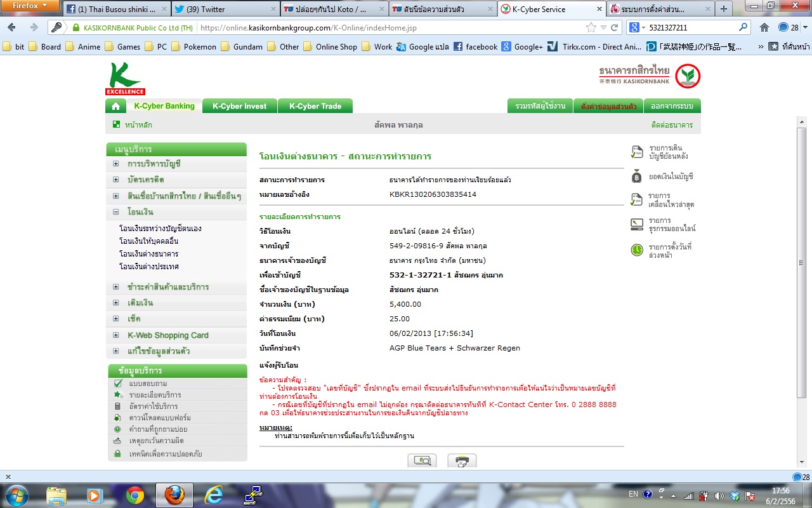Click the search magnifier in the search box
This screenshot has width=812, height=508.
[x=743, y=28]
